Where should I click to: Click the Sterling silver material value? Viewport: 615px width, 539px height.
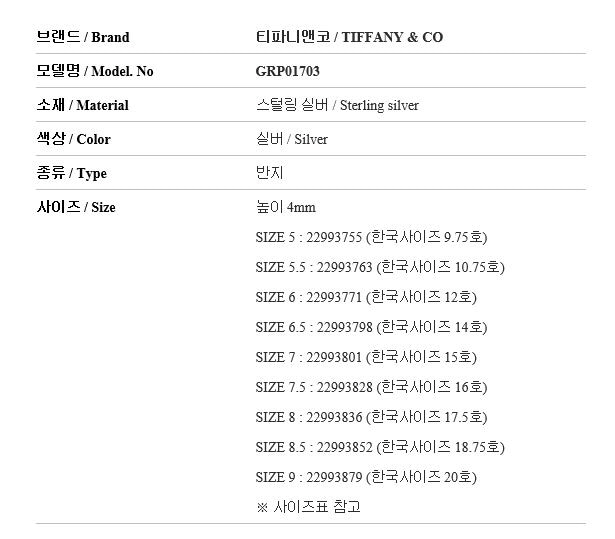[338, 105]
